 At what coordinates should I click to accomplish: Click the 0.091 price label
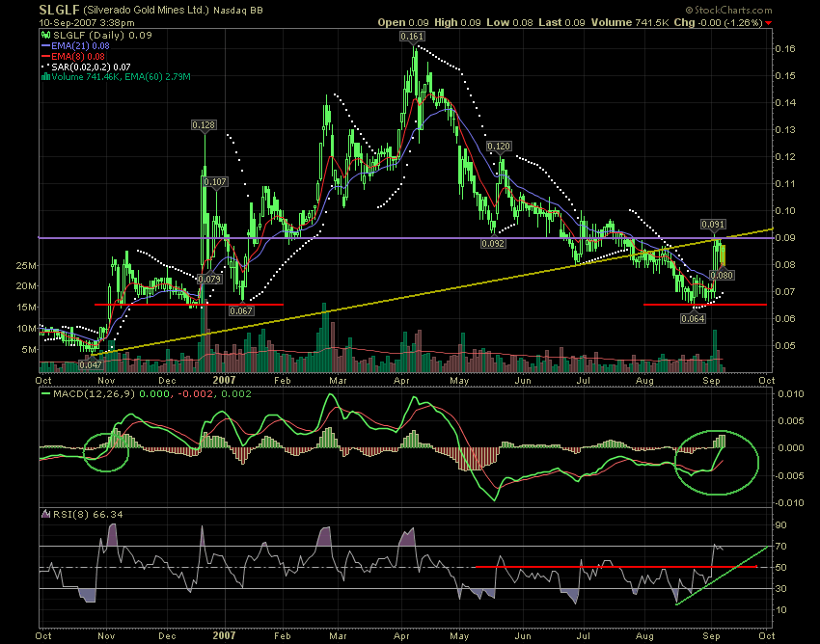[713, 225]
